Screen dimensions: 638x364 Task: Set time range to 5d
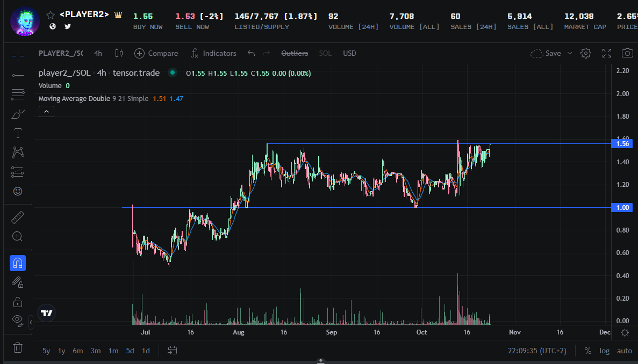coord(130,351)
